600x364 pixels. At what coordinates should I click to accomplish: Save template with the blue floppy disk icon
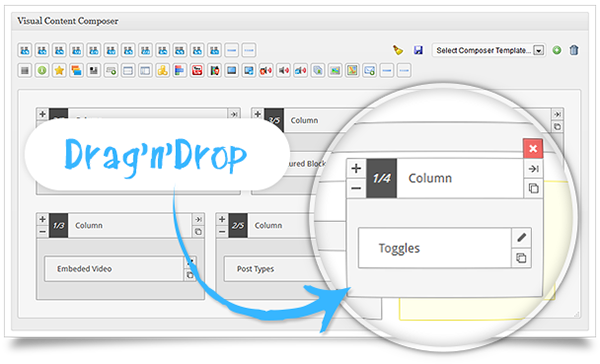point(418,50)
